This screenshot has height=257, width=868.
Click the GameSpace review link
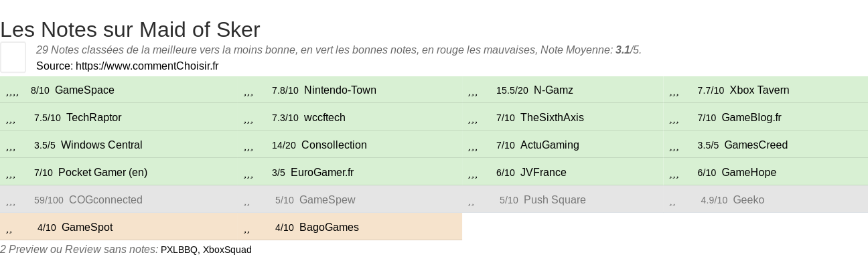click(84, 90)
